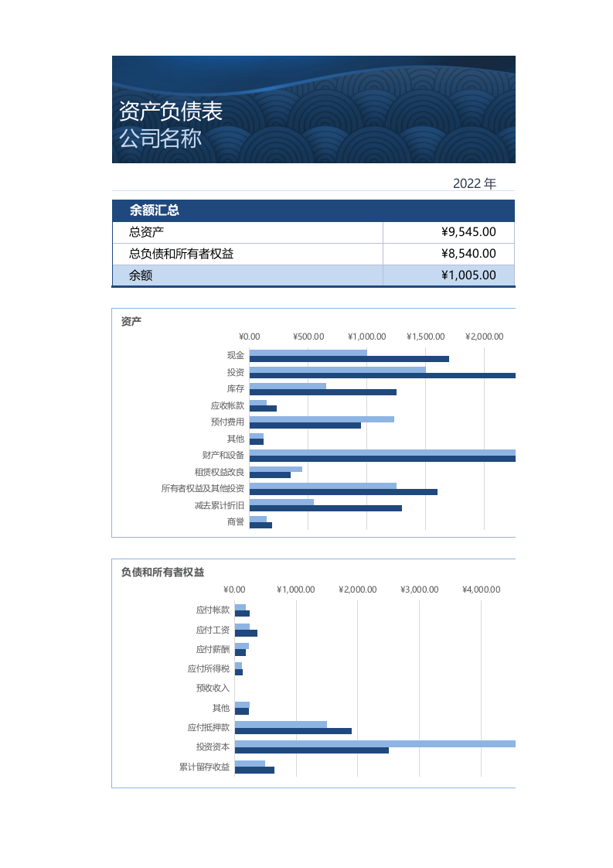Select the 余额 row label

(141, 275)
